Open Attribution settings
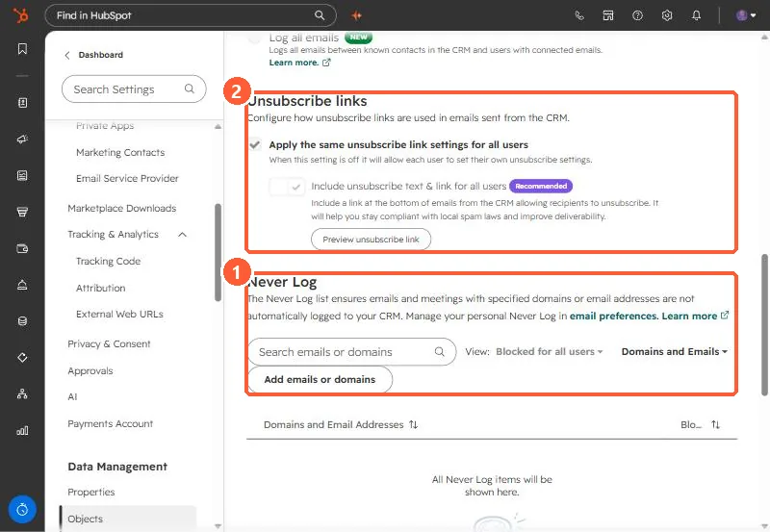Image resolution: width=770 pixels, height=532 pixels. [x=101, y=288]
